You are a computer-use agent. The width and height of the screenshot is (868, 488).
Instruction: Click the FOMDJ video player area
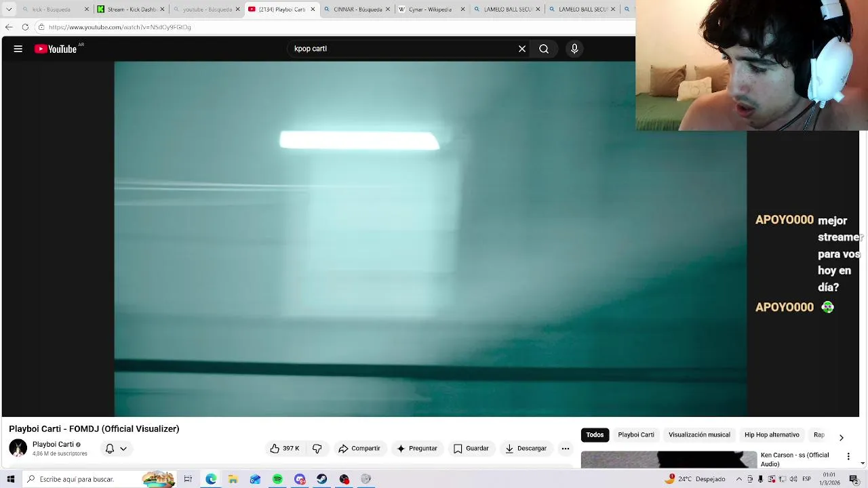pyautogui.click(x=431, y=239)
